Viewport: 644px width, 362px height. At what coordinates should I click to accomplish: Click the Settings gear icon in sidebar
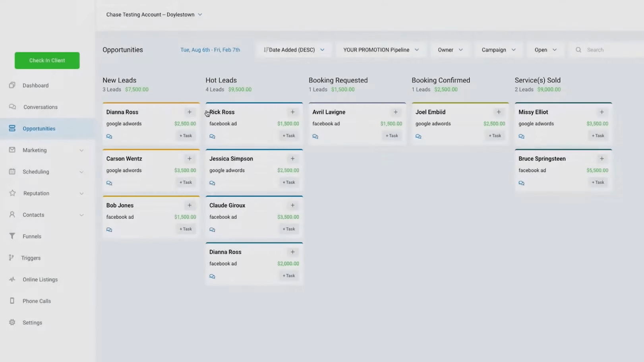pyautogui.click(x=12, y=322)
